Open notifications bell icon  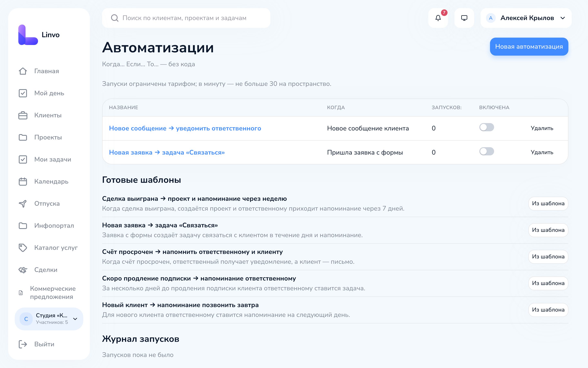[x=438, y=18]
